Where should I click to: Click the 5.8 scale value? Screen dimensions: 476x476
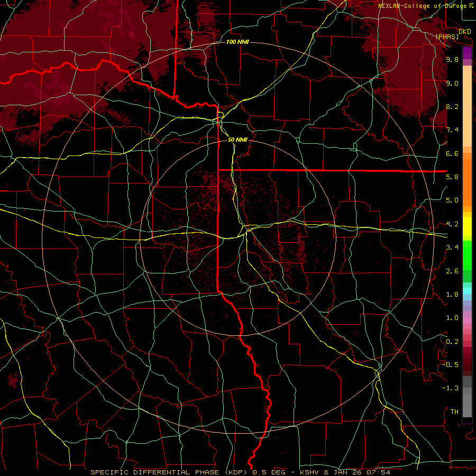452,177
